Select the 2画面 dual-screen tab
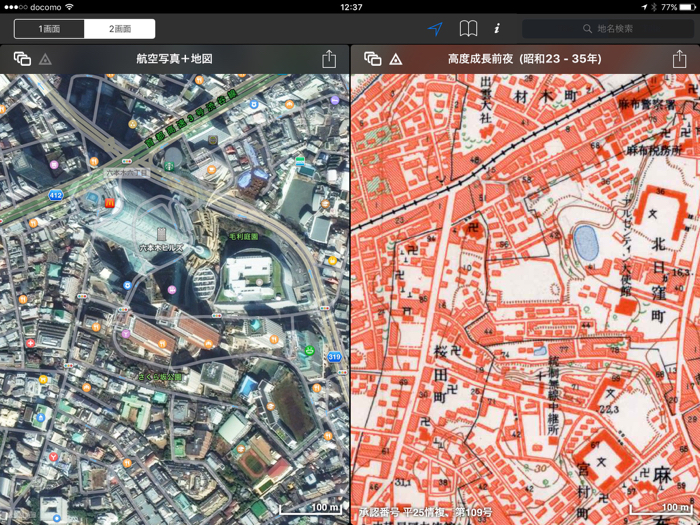Screen dimensions: 700x525 119,29
